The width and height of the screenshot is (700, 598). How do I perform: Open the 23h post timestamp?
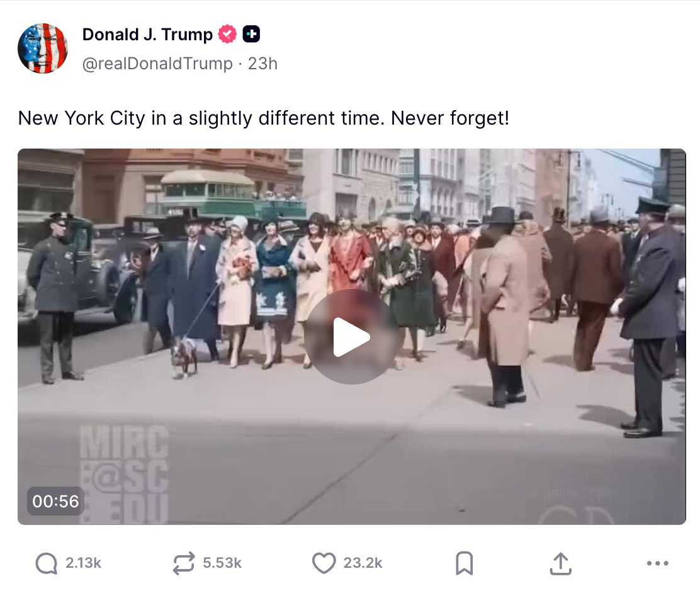click(x=262, y=64)
